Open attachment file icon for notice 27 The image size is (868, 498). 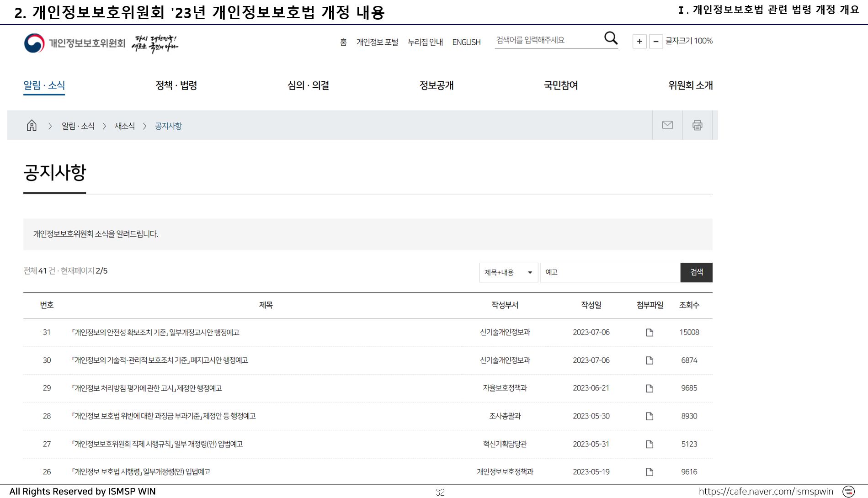(x=650, y=444)
